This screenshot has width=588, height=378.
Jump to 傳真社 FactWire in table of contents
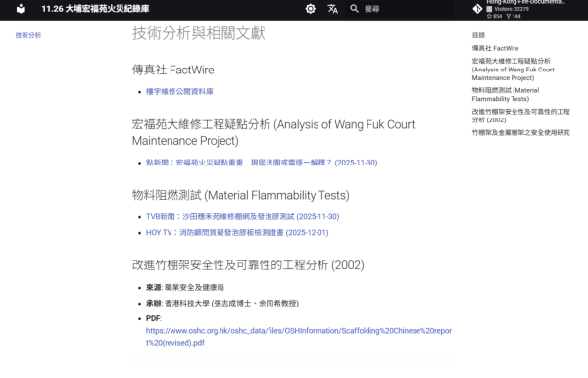point(495,48)
